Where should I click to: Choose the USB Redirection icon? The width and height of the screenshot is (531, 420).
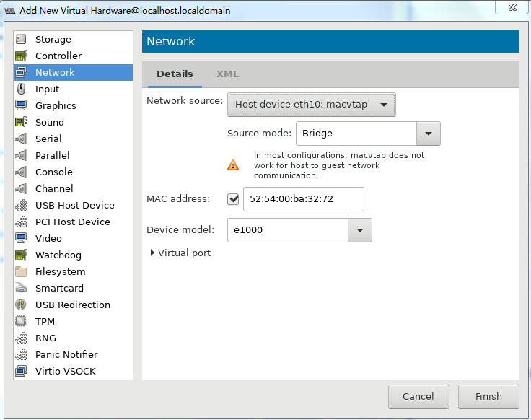21,305
